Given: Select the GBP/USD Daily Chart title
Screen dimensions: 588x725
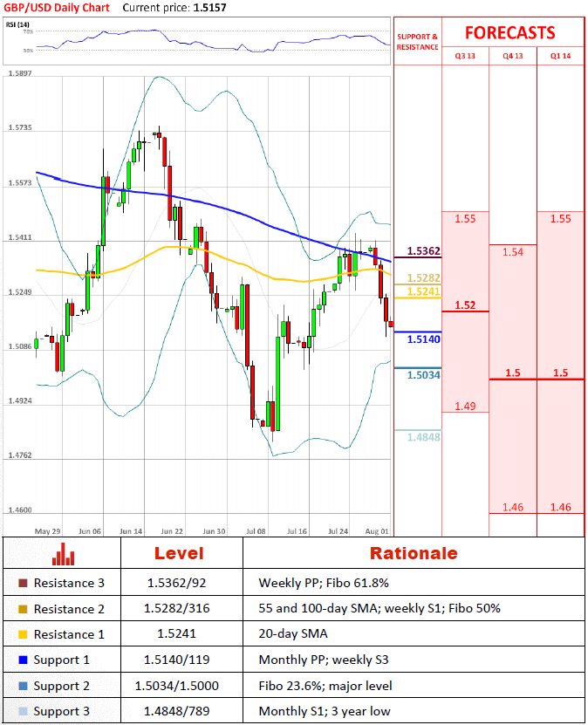Looking at the screenshot, I should coord(57,8).
